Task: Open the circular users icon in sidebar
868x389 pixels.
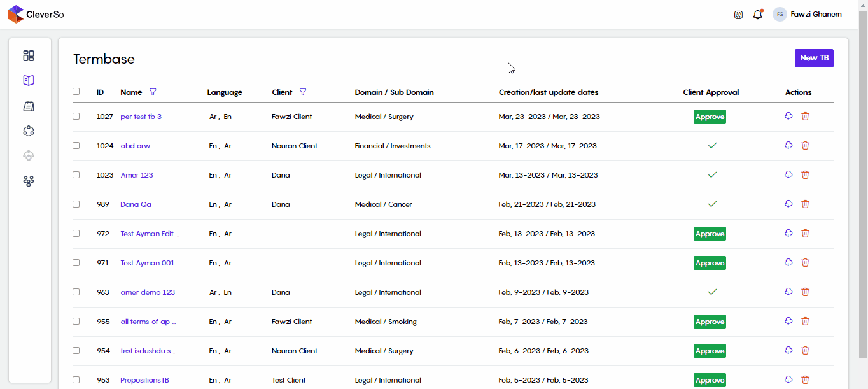Action: tap(29, 131)
